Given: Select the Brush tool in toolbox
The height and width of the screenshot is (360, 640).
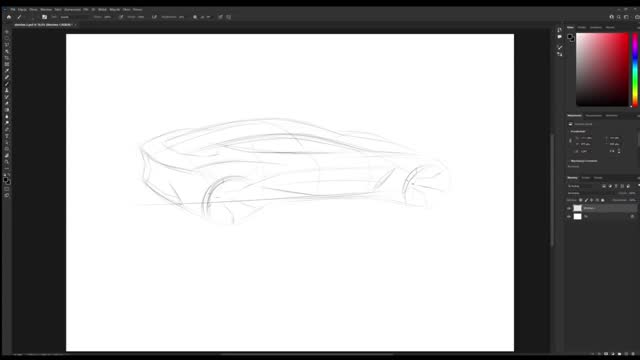Looking at the screenshot, I should 7,84.
